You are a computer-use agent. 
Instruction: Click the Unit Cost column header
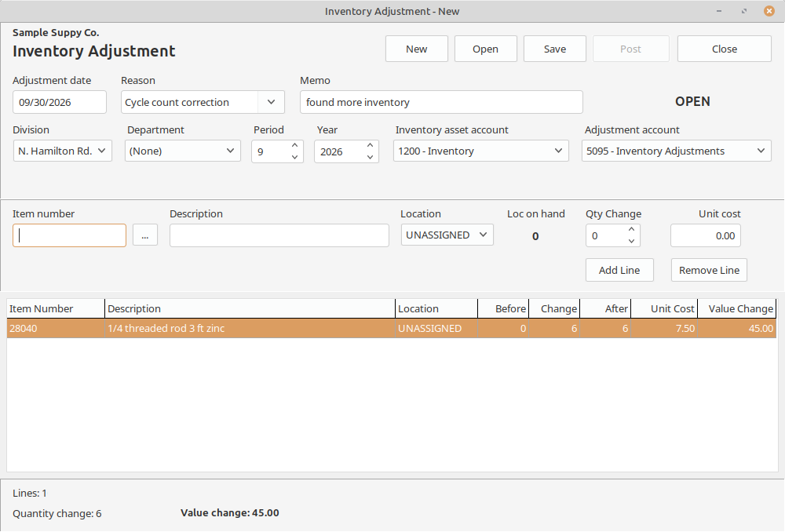664,309
